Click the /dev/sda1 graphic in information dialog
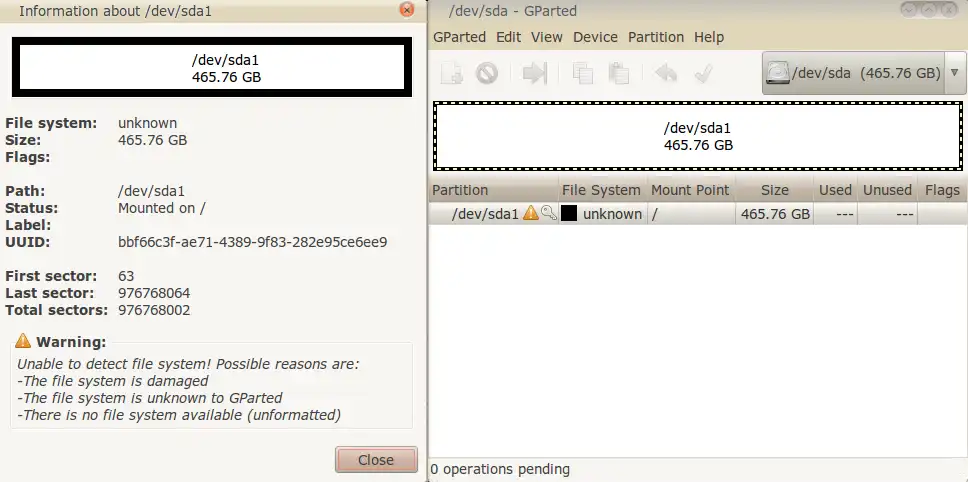 coord(212,67)
